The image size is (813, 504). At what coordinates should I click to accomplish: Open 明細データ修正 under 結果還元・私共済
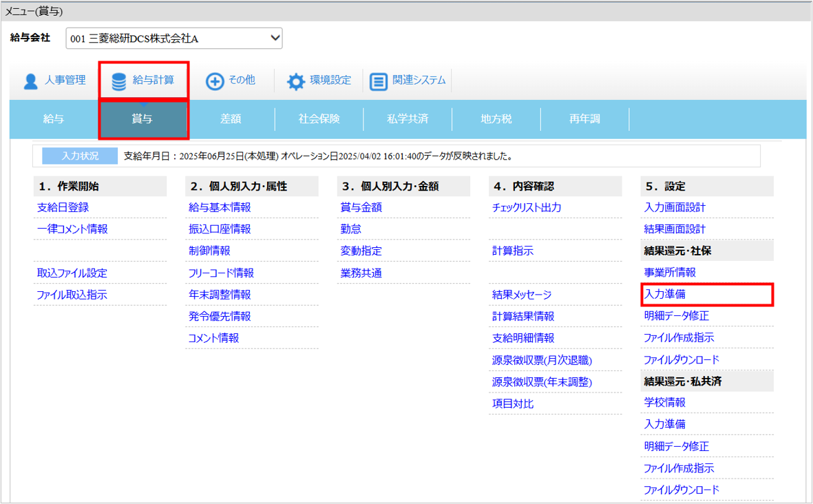pos(677,446)
